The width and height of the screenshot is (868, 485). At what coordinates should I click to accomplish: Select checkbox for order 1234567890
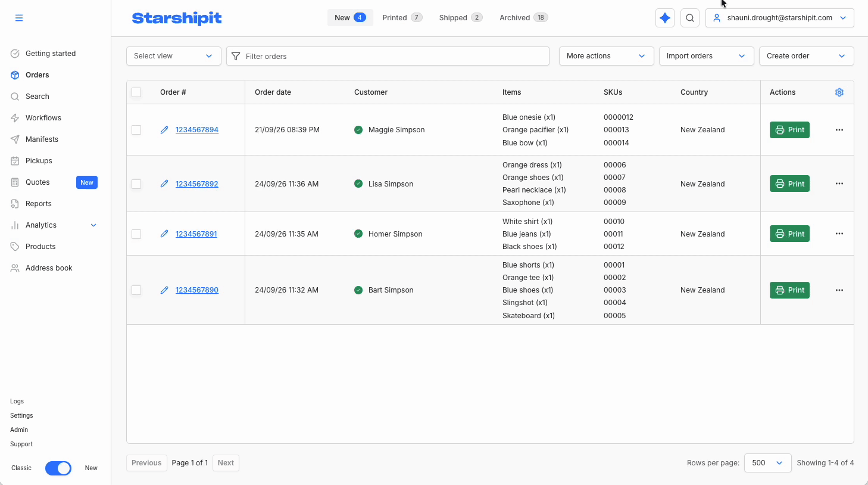click(136, 290)
